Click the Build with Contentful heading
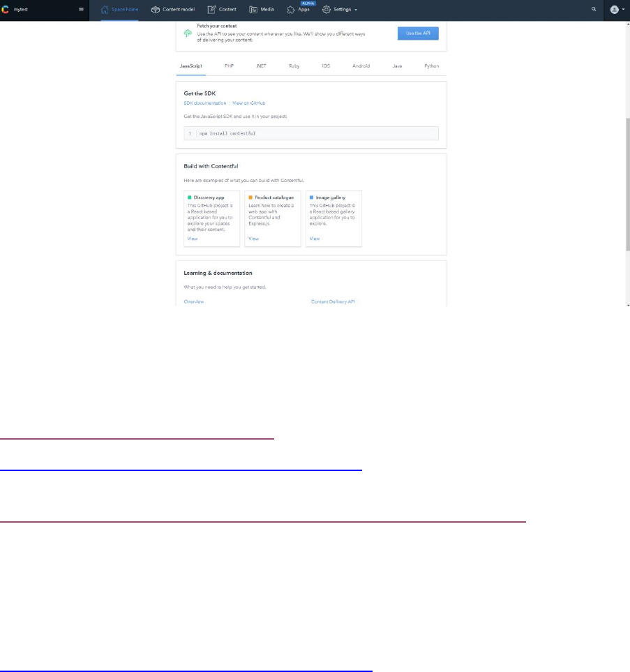630x672 pixels. [211, 166]
